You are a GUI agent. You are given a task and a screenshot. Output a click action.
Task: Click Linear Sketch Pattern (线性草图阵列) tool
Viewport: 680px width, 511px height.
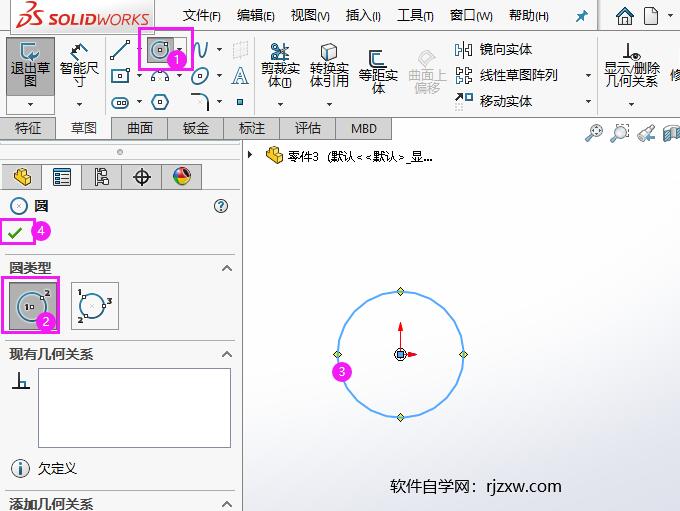[x=506, y=75]
